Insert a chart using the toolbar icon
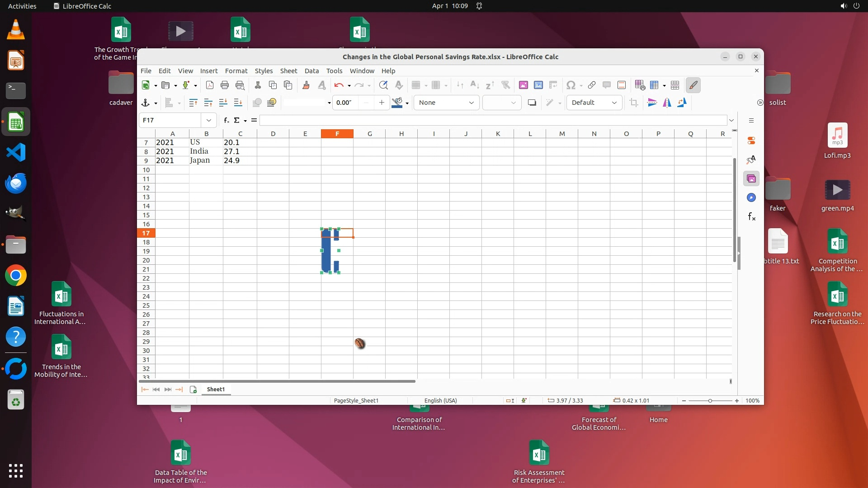The height and width of the screenshot is (488, 868). pyautogui.click(x=538, y=85)
